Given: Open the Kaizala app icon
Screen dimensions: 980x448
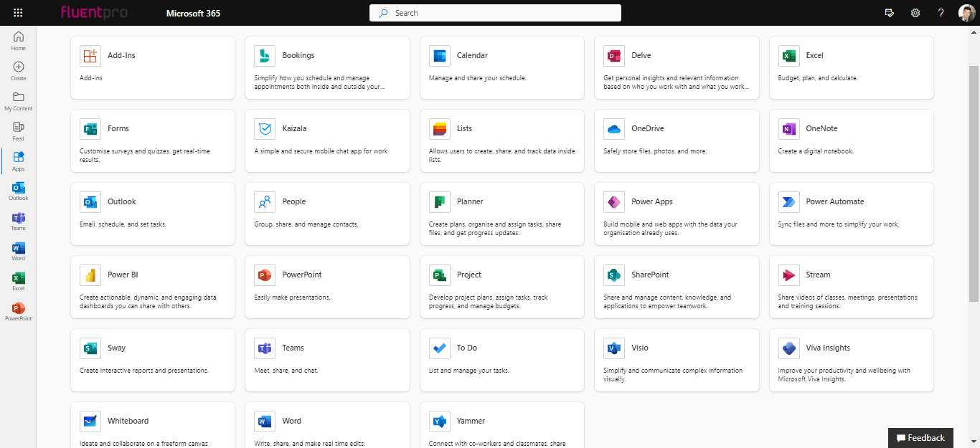Looking at the screenshot, I should coord(265,129).
